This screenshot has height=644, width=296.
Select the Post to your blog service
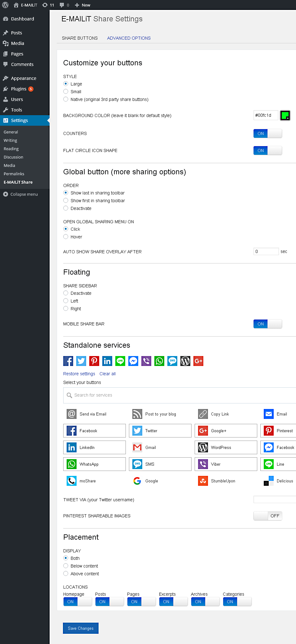click(x=160, y=414)
